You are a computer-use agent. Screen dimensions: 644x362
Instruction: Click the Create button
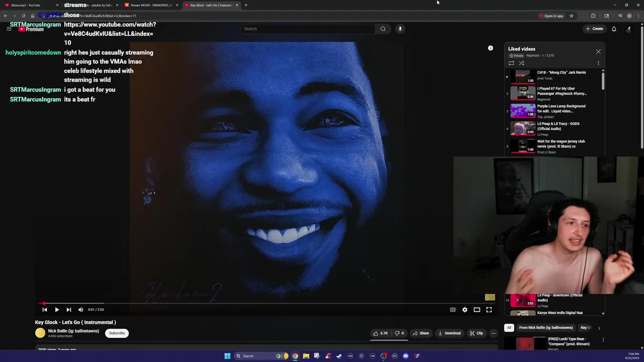[x=594, y=29]
